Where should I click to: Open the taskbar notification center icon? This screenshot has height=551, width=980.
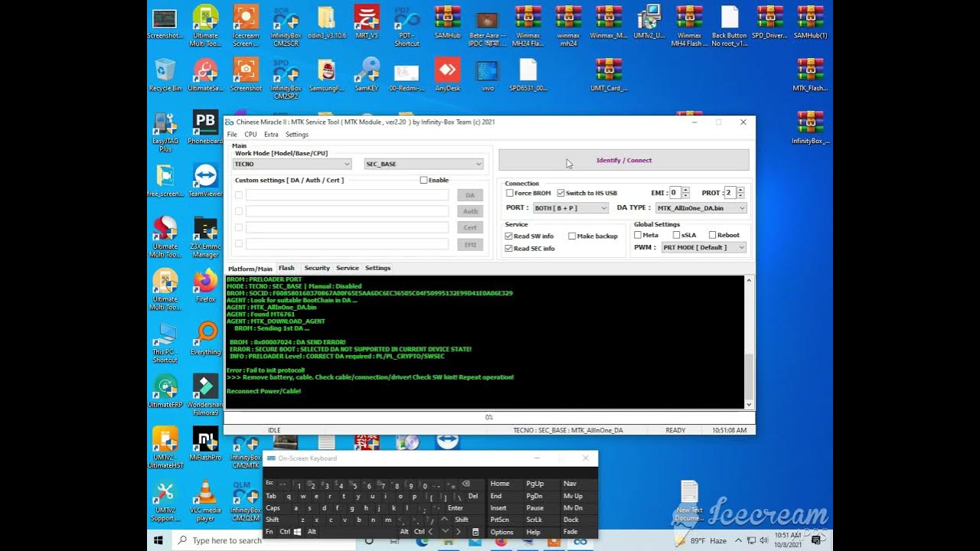815,540
